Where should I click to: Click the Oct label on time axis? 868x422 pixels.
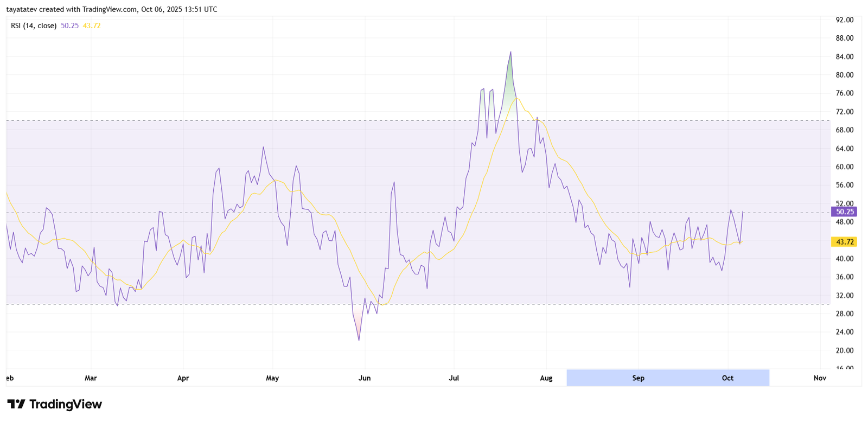[x=727, y=378]
